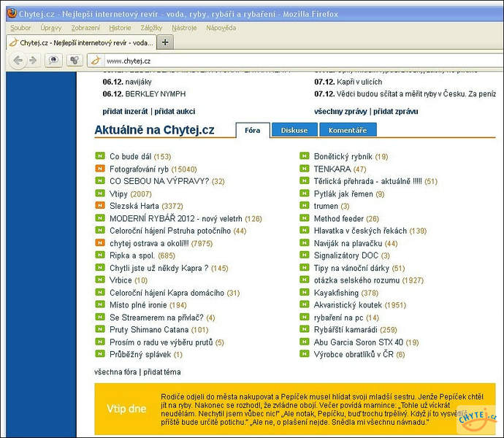Open the Nástroje menu
Screen dimensions: 504x438
[184, 28]
